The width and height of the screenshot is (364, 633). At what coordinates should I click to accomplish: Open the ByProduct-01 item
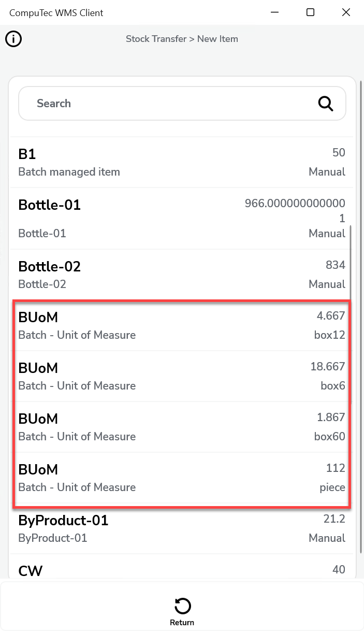tap(182, 528)
